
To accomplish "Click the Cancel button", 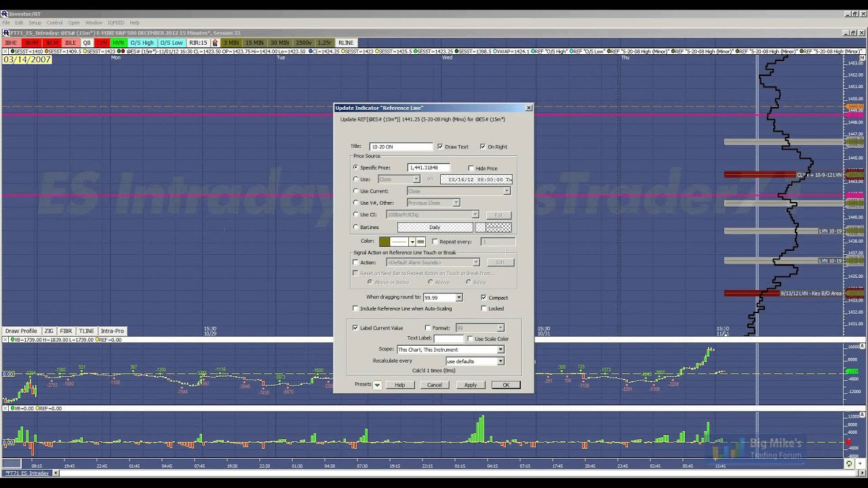I will tap(434, 385).
